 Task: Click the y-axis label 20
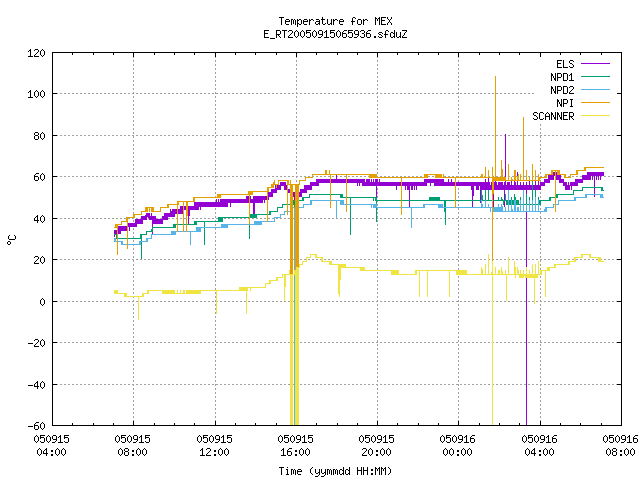40,260
